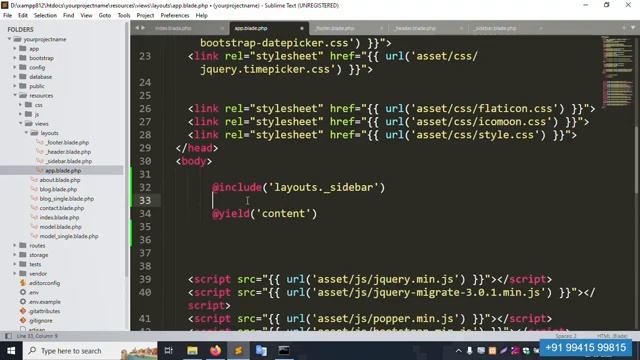Viewport: 640px width, 360px height.
Task: Collapse the views folder arrow
Action: pyautogui.click(x=20, y=124)
